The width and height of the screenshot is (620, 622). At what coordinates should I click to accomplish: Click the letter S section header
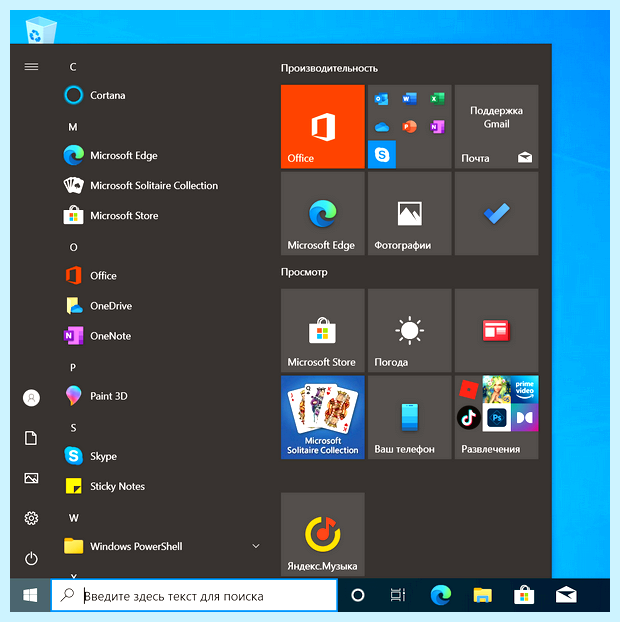click(x=73, y=428)
